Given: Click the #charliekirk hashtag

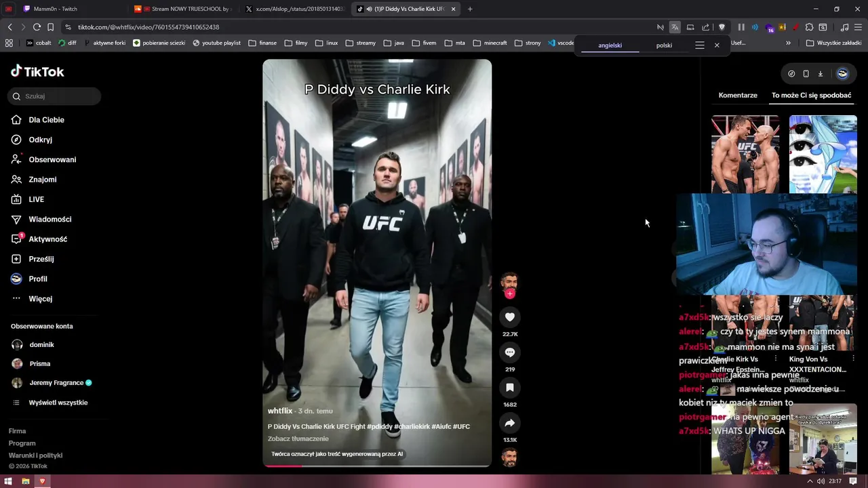Looking at the screenshot, I should point(412,426).
